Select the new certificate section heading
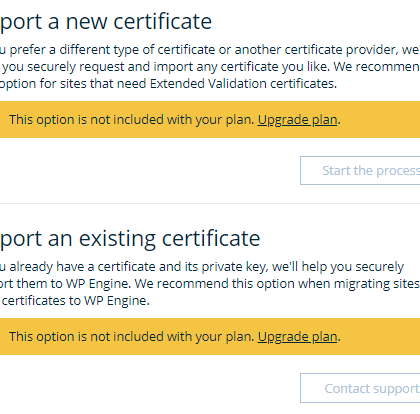Viewport: 420px width, 414px height. (106, 22)
